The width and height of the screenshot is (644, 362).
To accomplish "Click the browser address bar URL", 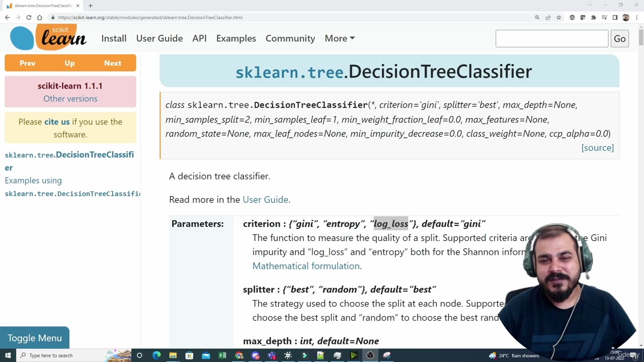I will click(150, 17).
